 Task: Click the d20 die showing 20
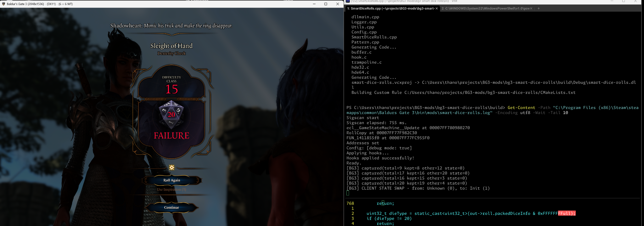click(x=171, y=115)
